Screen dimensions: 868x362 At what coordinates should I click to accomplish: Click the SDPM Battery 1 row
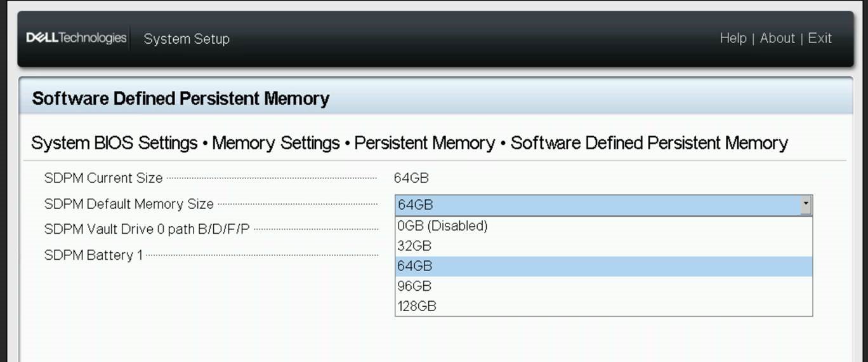(x=93, y=255)
